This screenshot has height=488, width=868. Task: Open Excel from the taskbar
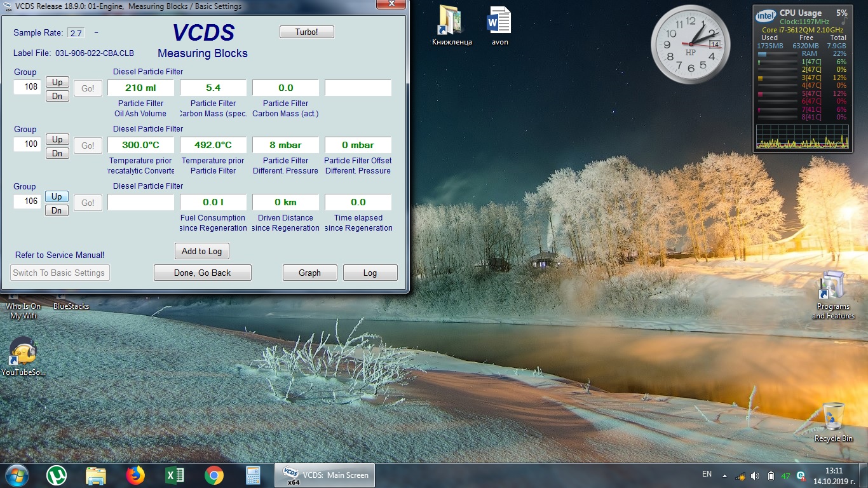coord(175,475)
